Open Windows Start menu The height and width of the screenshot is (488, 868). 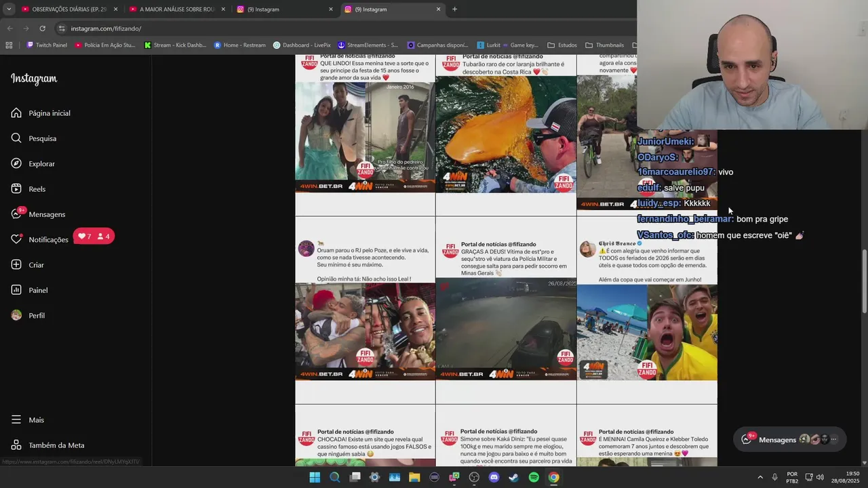click(315, 477)
